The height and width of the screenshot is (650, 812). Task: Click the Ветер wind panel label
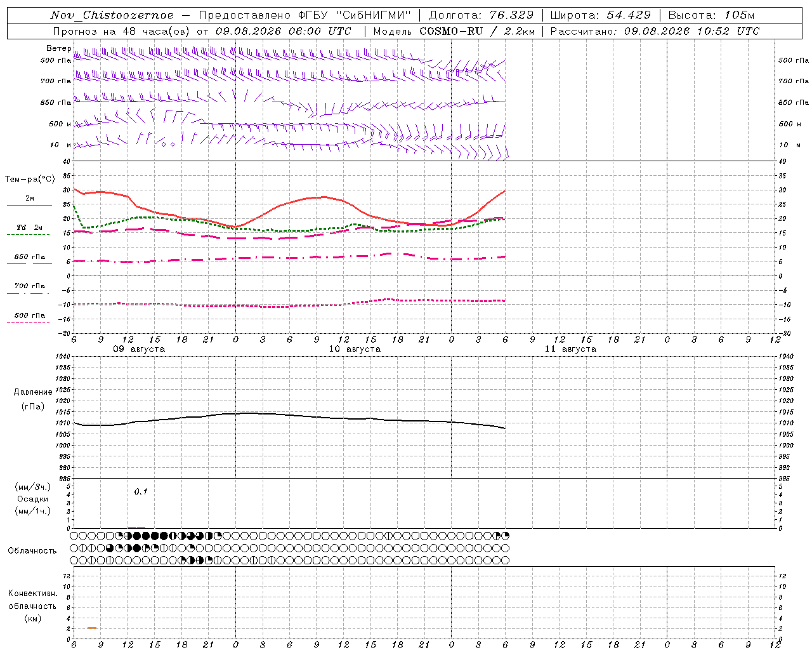pyautogui.click(x=58, y=48)
